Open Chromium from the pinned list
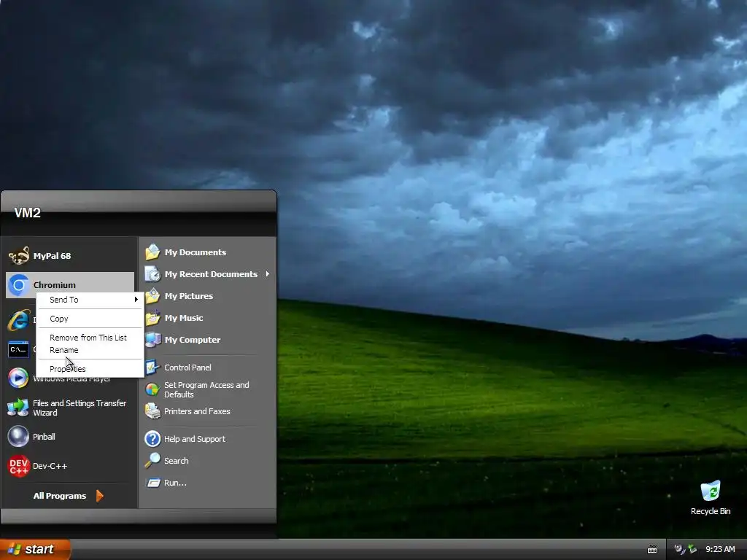This screenshot has height=560, width=747. [x=69, y=285]
